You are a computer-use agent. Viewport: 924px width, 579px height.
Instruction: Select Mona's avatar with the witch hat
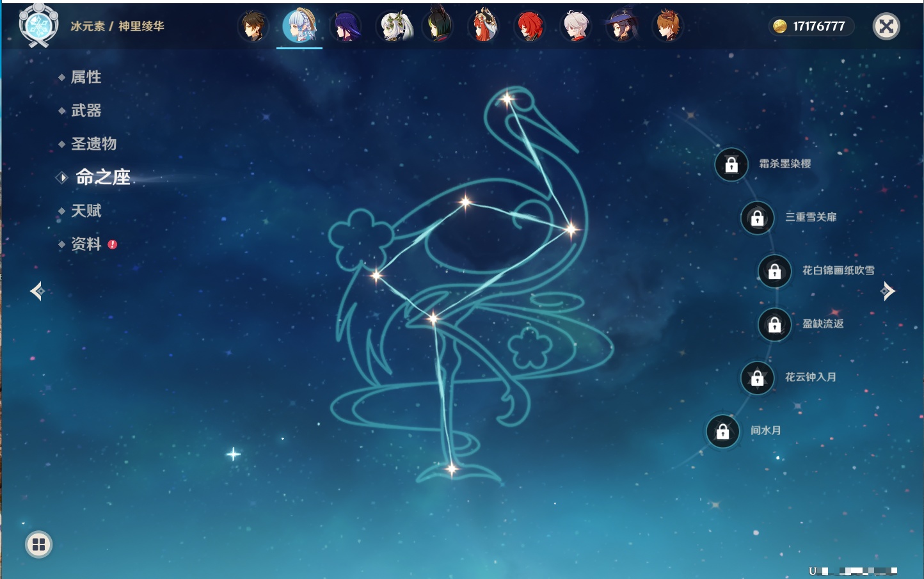pos(621,26)
